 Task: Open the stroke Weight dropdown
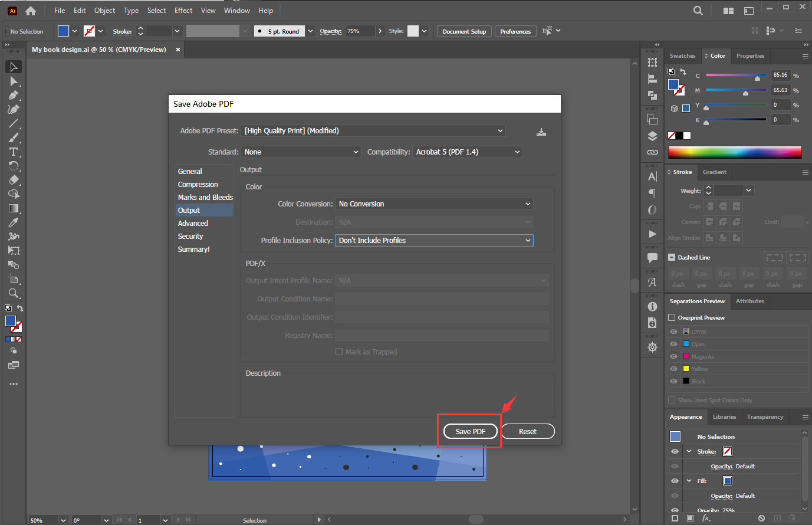[748, 190]
